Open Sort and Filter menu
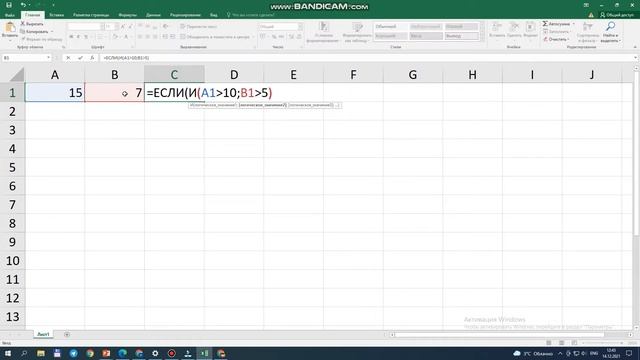 point(588,32)
